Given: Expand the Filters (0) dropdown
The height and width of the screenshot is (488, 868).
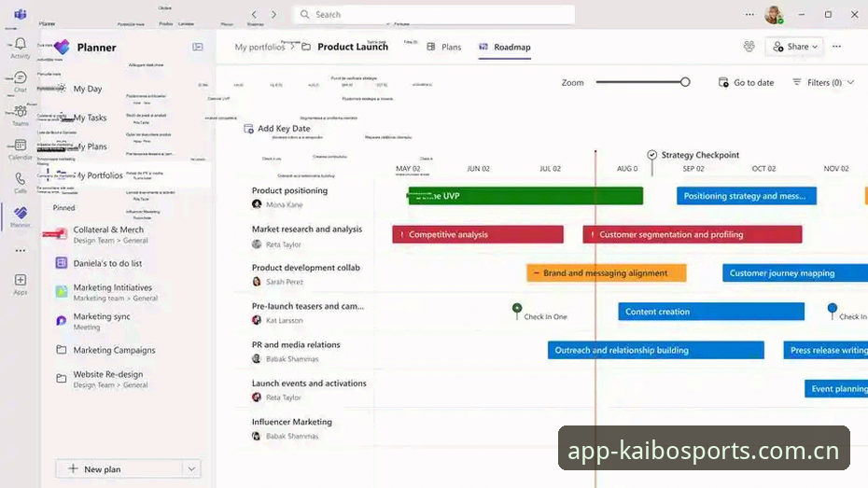Looking at the screenshot, I should pyautogui.click(x=823, y=82).
